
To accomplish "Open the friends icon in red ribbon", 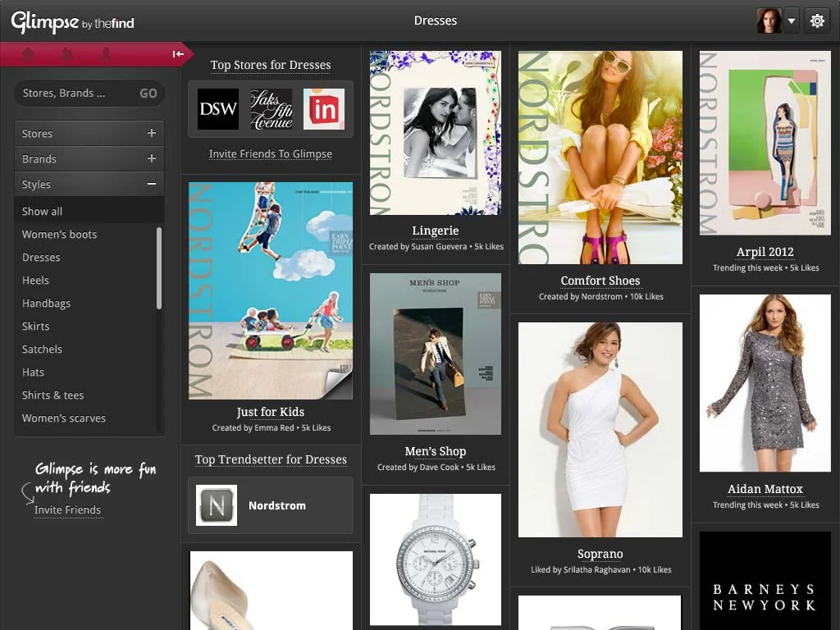I will point(67,53).
